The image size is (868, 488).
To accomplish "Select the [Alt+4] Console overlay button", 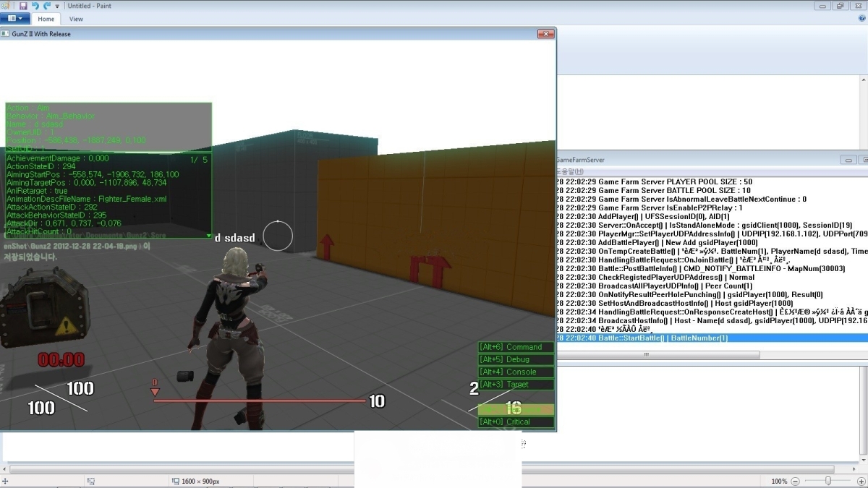I will (516, 372).
